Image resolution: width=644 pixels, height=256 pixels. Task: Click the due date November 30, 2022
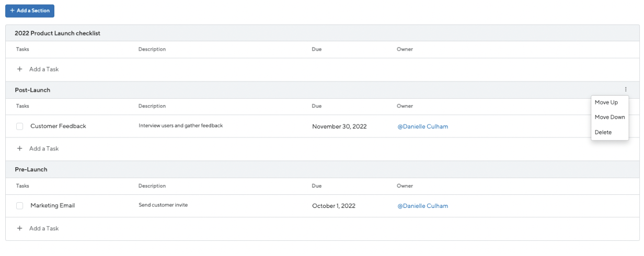339,126
